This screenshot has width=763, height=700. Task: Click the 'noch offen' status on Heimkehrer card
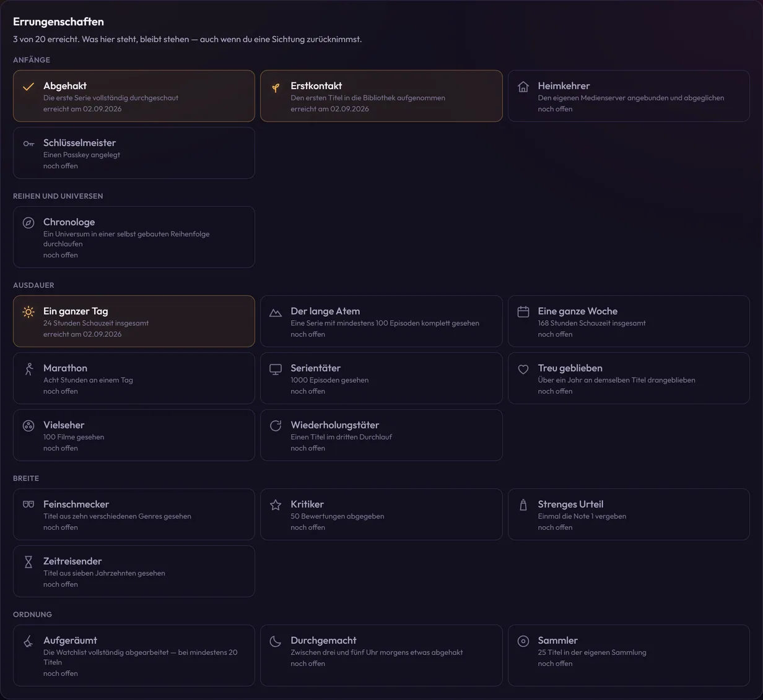555,109
